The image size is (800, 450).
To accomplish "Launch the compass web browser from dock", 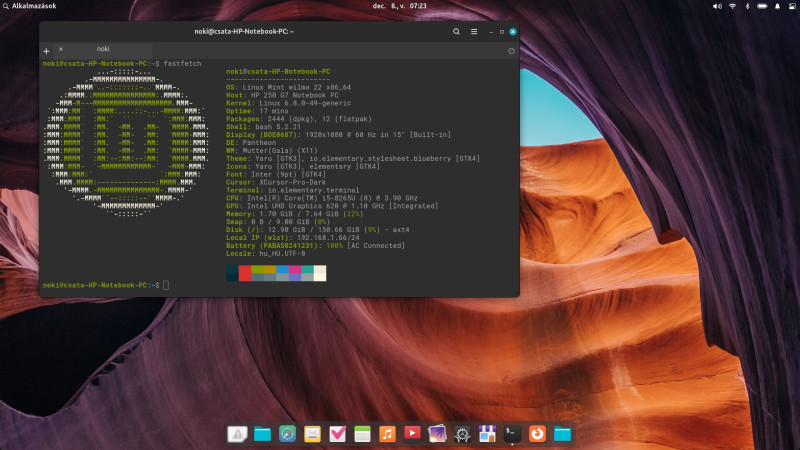I will click(287, 434).
